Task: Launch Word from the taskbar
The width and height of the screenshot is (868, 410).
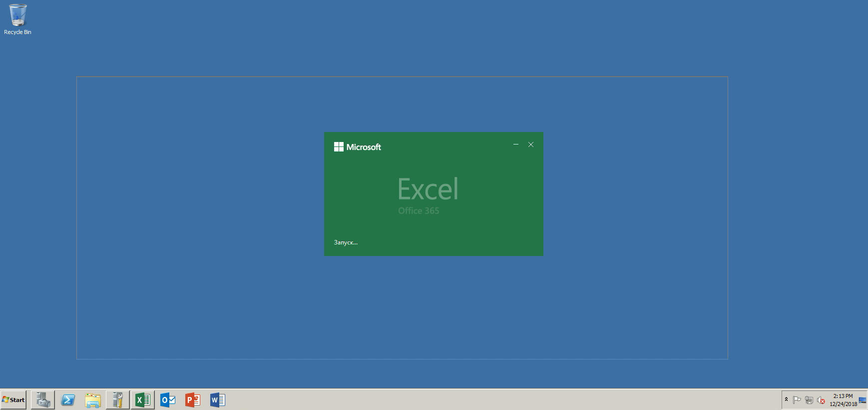Action: click(x=218, y=400)
